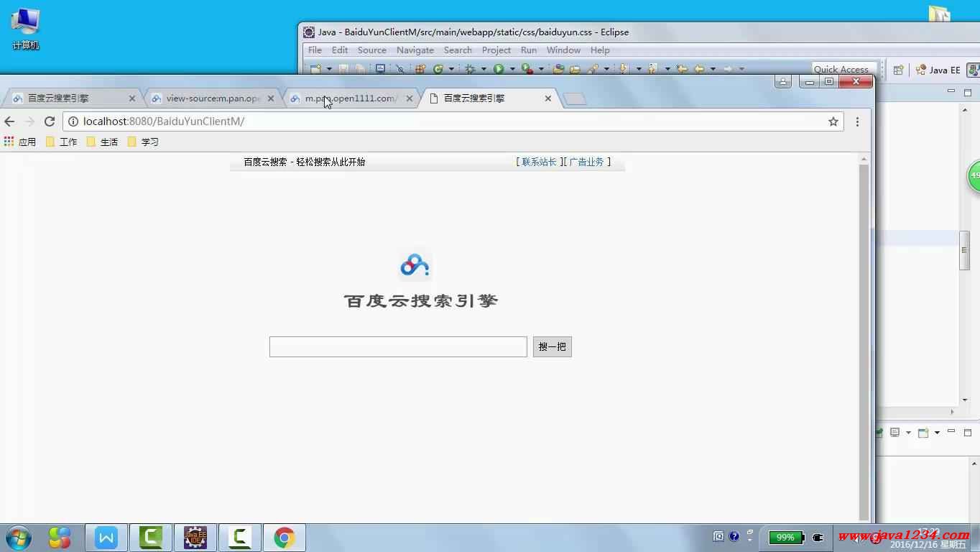The image size is (980, 552).
Task: Open the Eclipse Run menu
Action: tap(529, 50)
